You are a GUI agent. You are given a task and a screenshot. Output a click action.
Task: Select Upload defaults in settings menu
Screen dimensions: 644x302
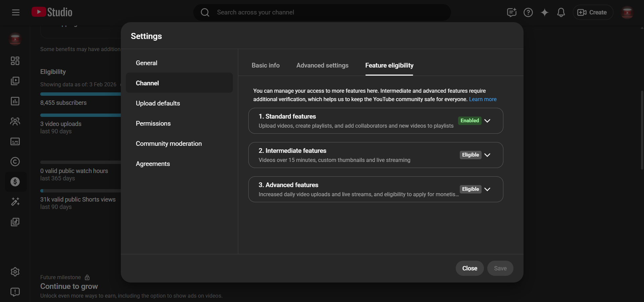[158, 103]
